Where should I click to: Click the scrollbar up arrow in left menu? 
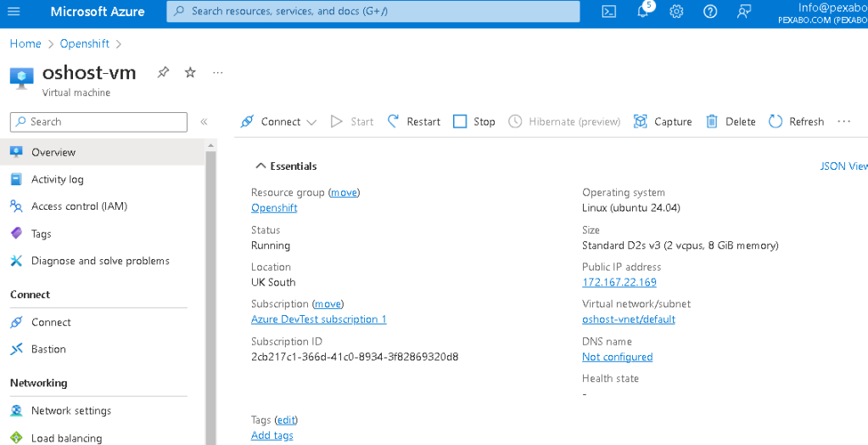[x=210, y=145]
